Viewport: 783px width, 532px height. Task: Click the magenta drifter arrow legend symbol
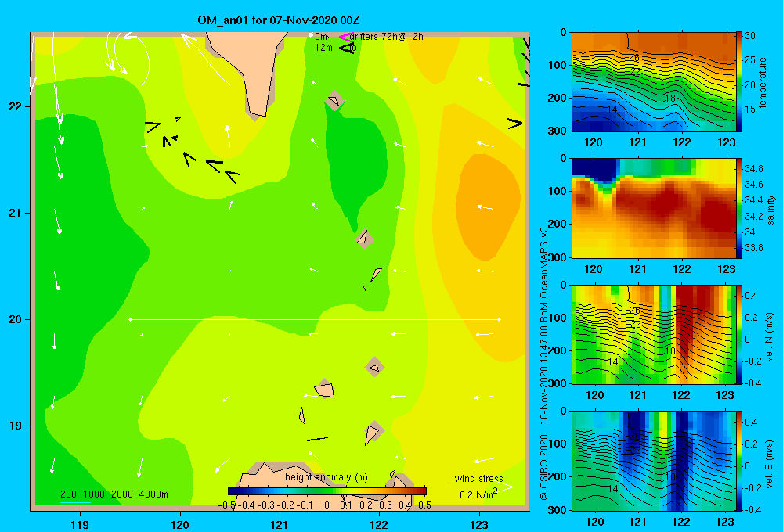point(346,37)
